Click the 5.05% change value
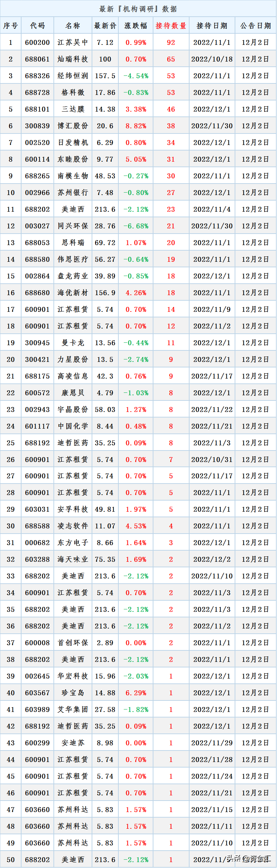This screenshot has width=277, height=868. (136, 159)
